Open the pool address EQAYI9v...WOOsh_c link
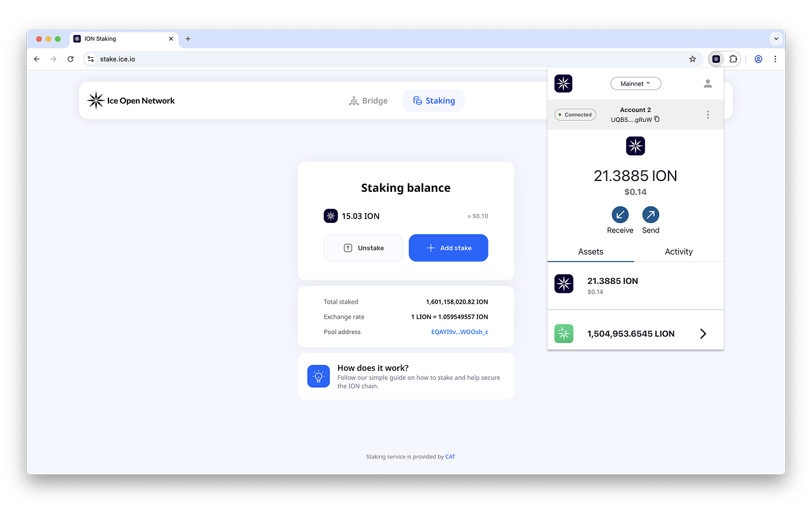This screenshot has height=508, width=812. click(x=459, y=331)
